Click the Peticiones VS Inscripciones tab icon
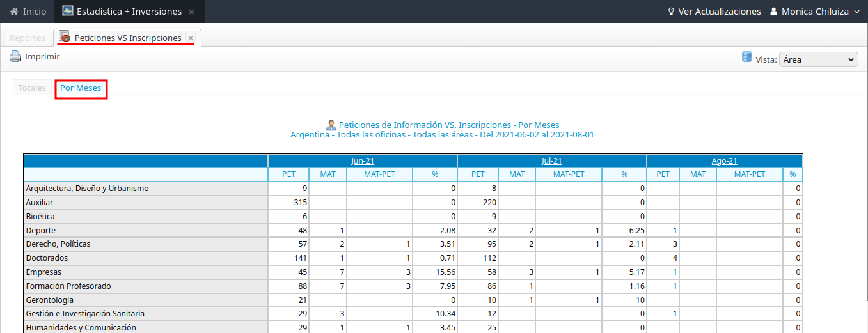 coord(65,37)
